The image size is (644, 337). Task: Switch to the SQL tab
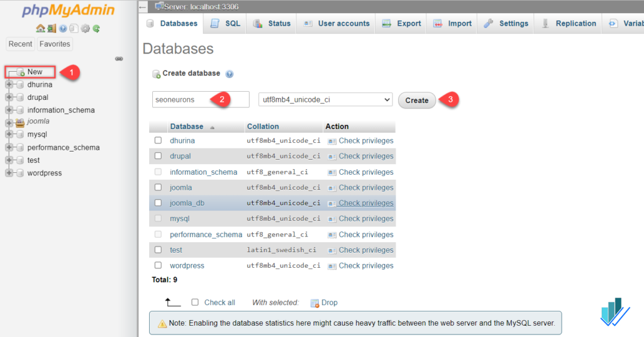click(226, 24)
